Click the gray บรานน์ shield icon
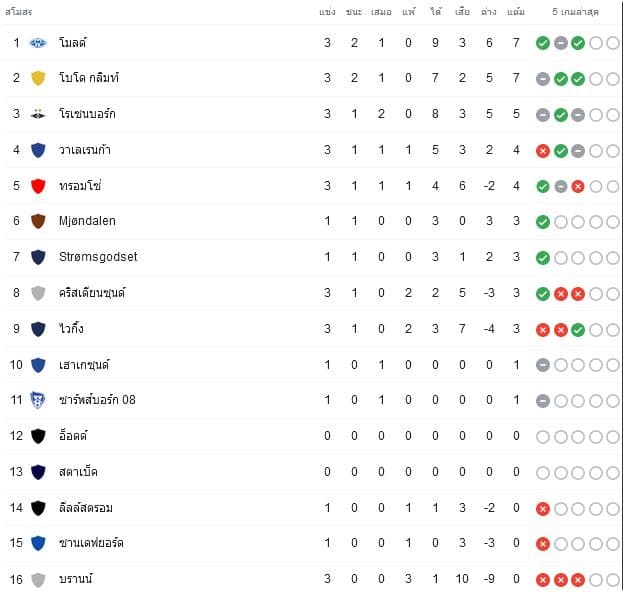Screen dimensions: 624x592 [38, 580]
